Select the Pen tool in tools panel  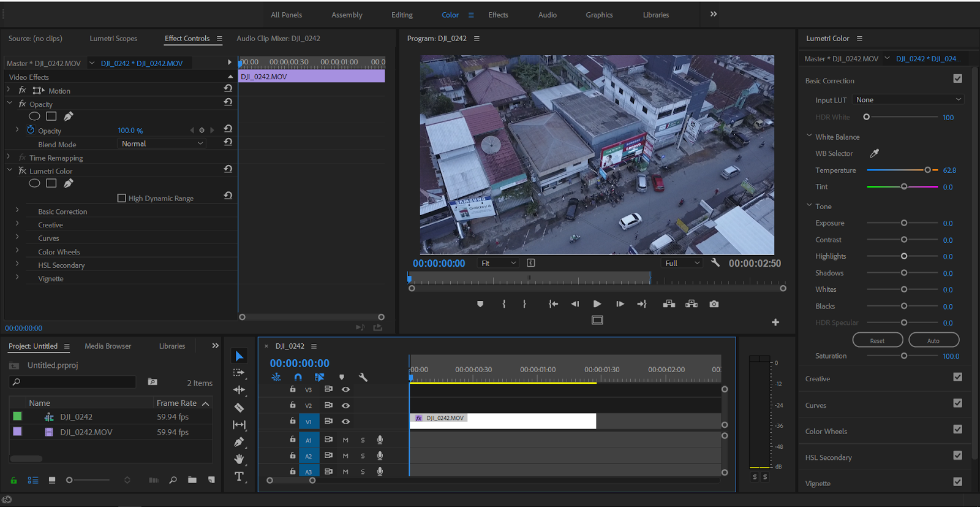(x=239, y=442)
